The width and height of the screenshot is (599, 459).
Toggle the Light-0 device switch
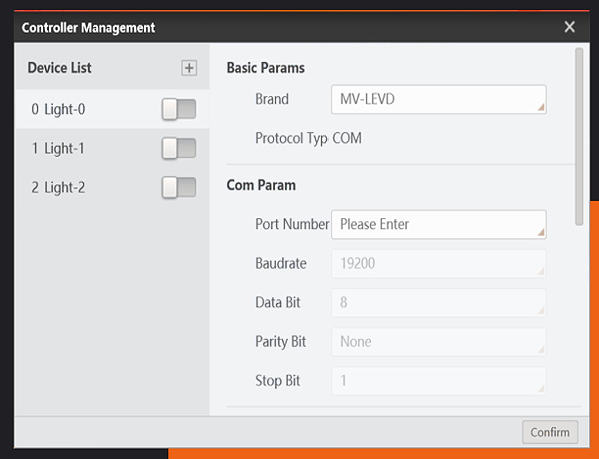(179, 109)
